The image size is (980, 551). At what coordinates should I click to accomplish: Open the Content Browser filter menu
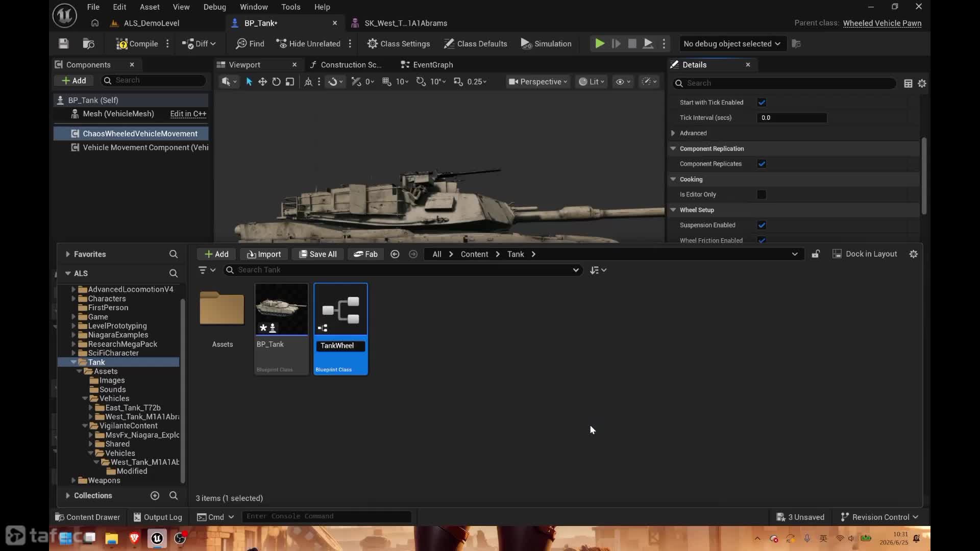click(x=207, y=270)
